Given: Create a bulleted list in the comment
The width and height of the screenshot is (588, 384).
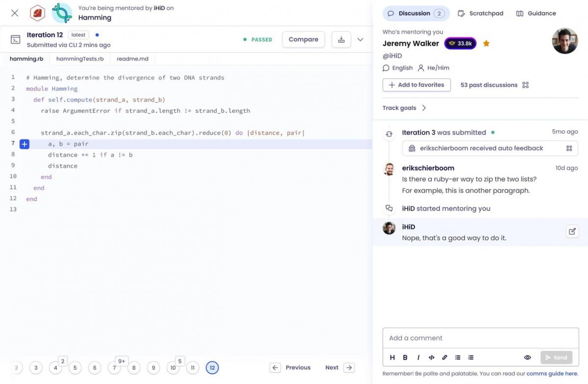Looking at the screenshot, I should [458, 358].
